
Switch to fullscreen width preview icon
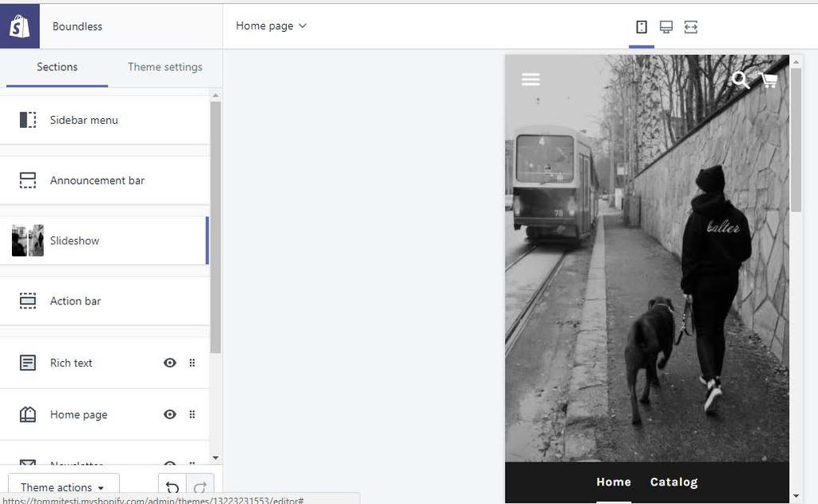coord(691,26)
